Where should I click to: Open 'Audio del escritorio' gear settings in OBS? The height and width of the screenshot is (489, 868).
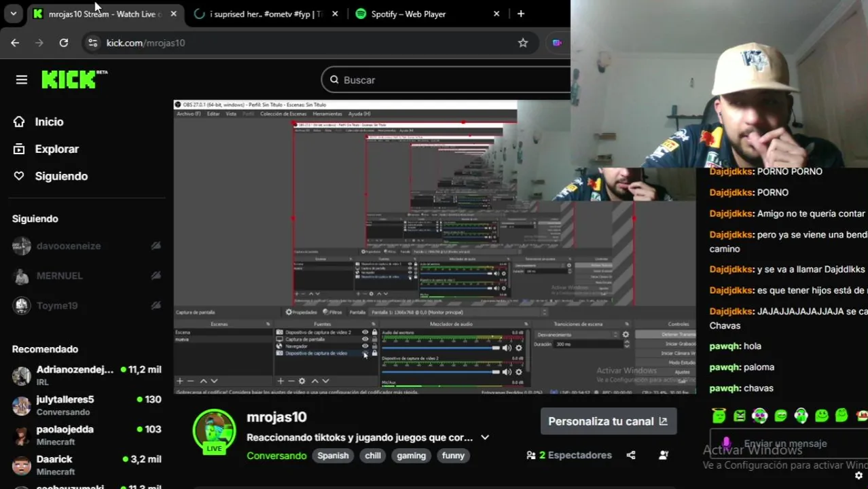click(x=518, y=348)
